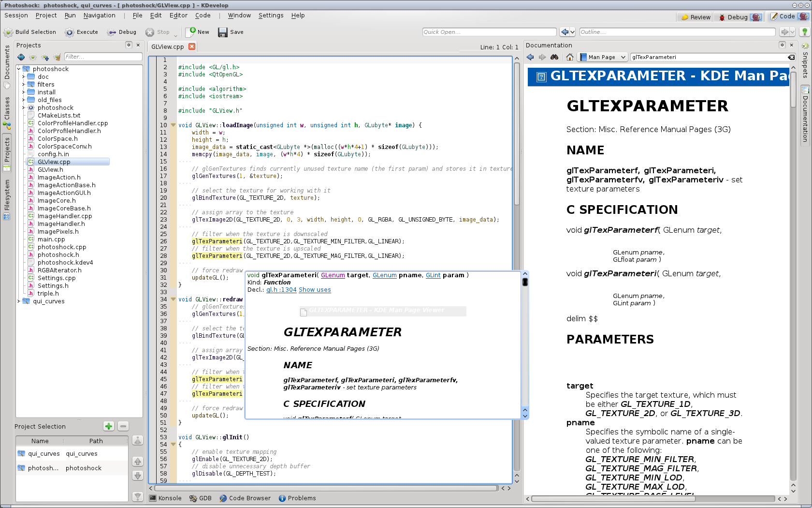Switch to the Review area
812x508 pixels.
696,17
